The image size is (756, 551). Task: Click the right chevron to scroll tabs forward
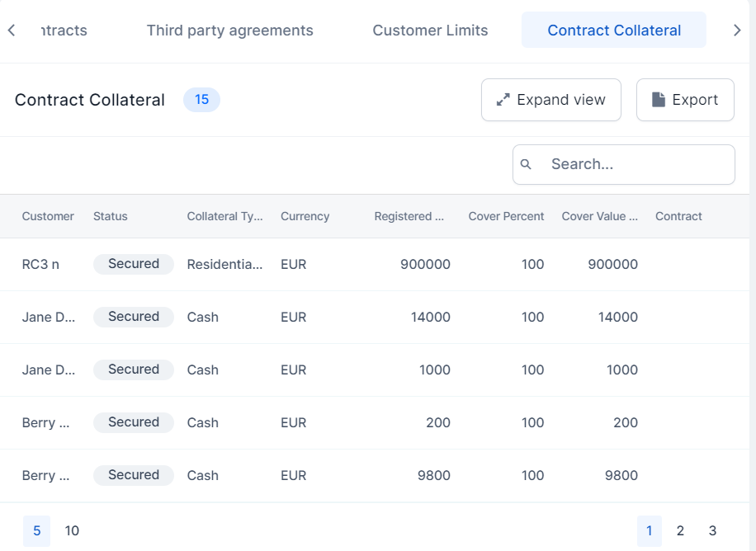(x=737, y=31)
